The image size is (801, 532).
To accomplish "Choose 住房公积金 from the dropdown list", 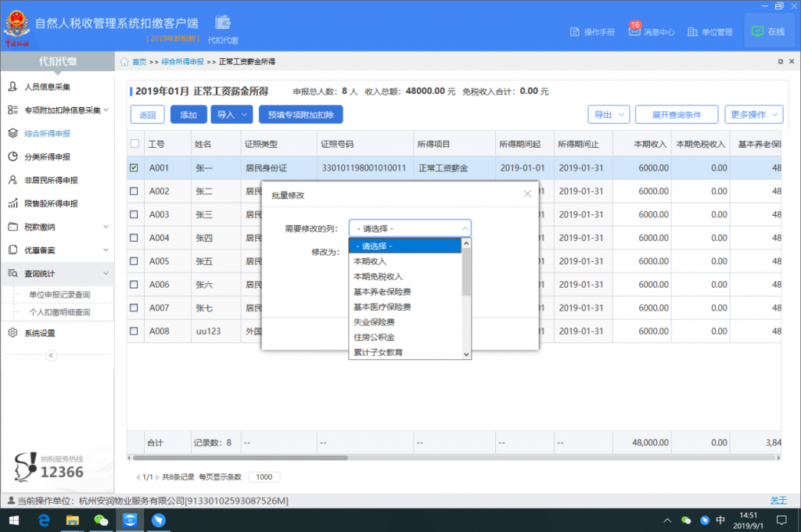I will [374, 337].
